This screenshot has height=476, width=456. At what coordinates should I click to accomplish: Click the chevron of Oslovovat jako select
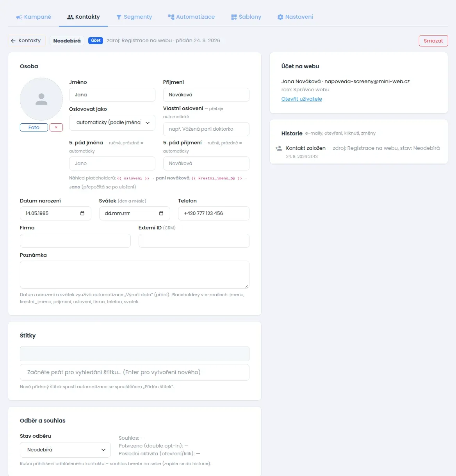(x=148, y=123)
